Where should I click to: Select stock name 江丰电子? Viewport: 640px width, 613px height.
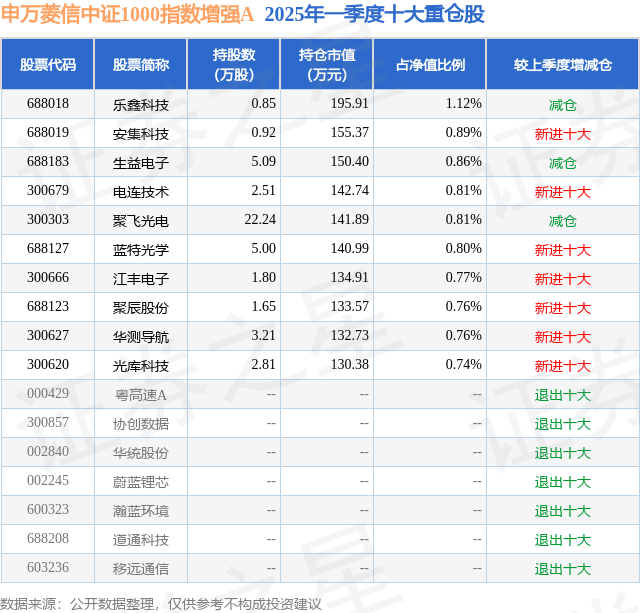coord(141,279)
